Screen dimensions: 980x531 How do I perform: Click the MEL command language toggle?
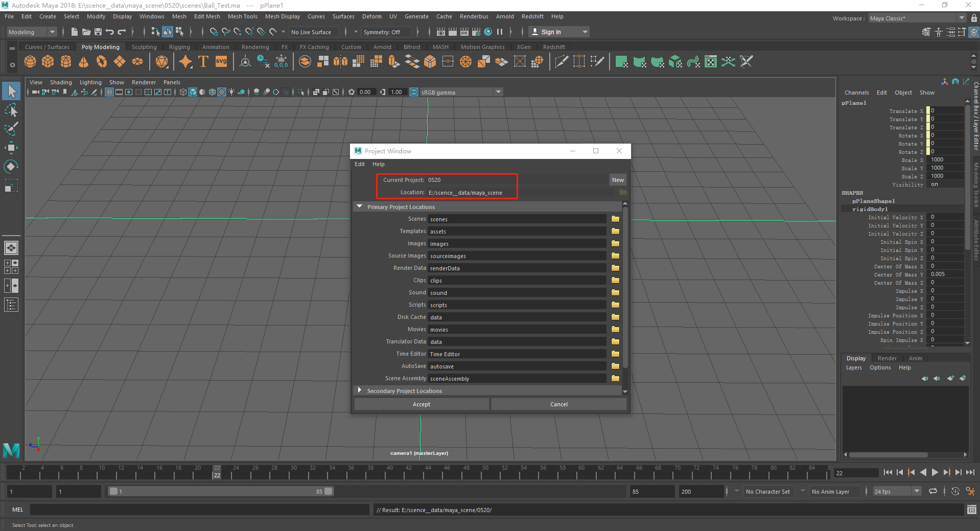click(x=18, y=510)
